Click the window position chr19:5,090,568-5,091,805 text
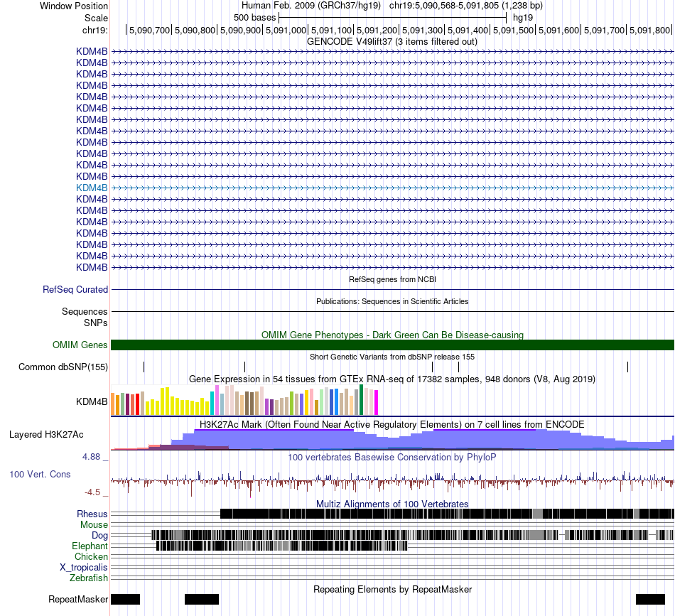Image resolution: width=675 pixels, height=616 pixels. 466,6
